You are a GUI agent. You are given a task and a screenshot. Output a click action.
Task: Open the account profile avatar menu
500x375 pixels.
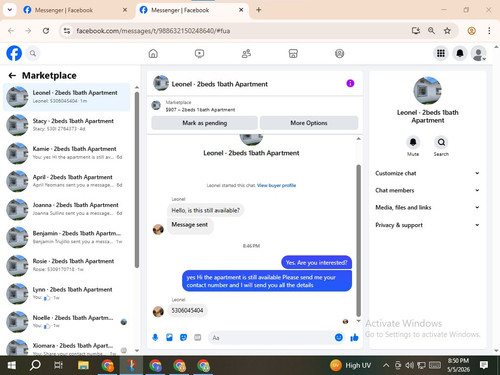[x=478, y=53]
